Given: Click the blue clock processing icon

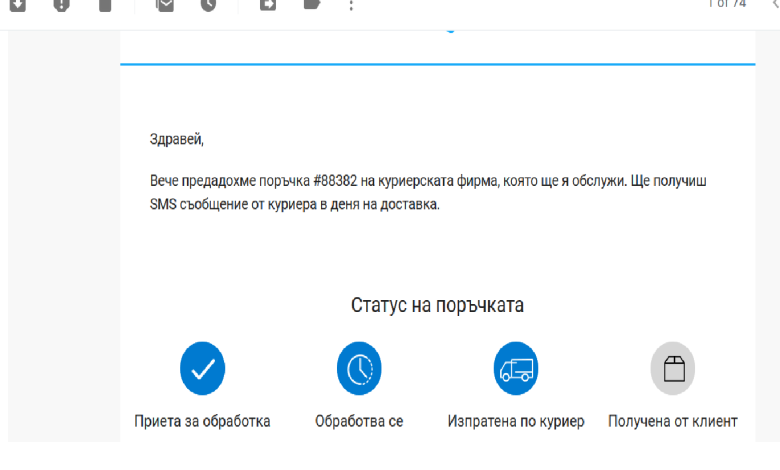Looking at the screenshot, I should tap(359, 369).
